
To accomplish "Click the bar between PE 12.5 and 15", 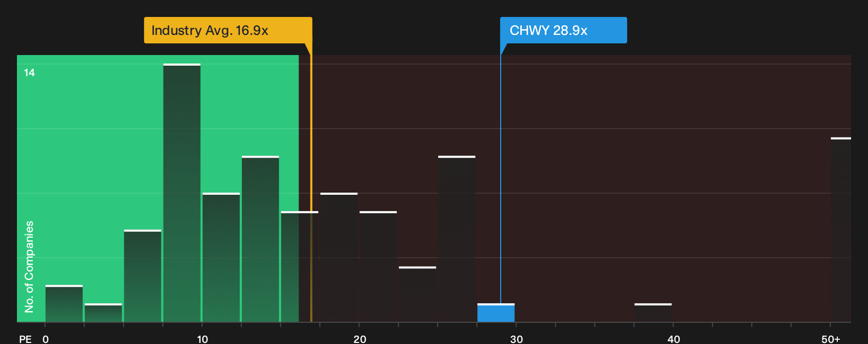I will [260, 239].
